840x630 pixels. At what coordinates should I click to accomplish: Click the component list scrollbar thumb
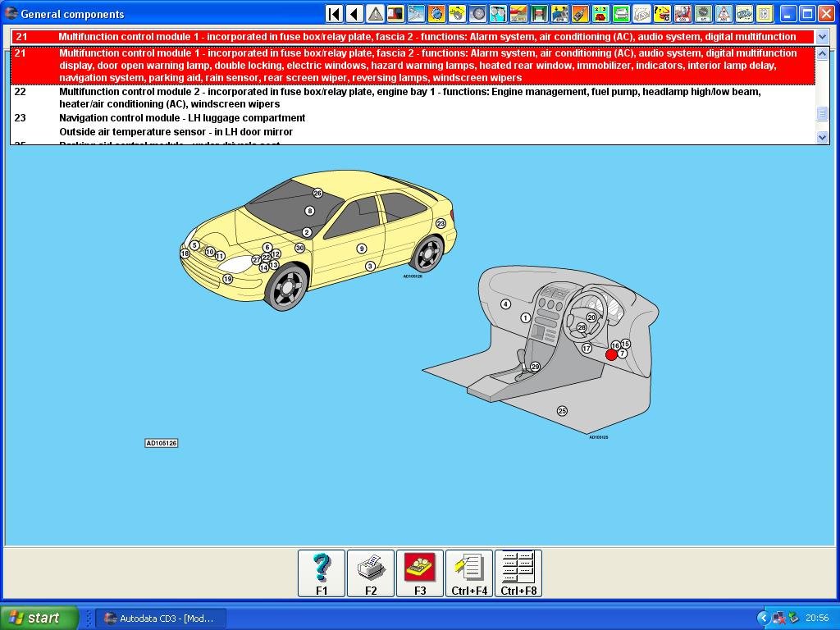click(822, 113)
